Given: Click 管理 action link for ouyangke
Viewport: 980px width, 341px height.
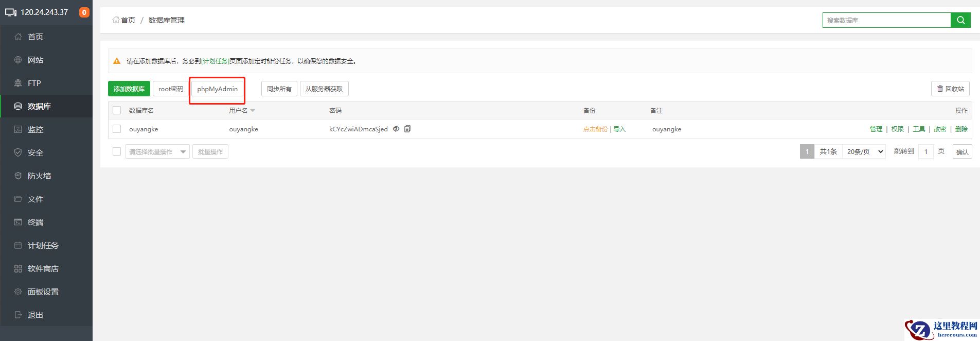Looking at the screenshot, I should coord(876,129).
